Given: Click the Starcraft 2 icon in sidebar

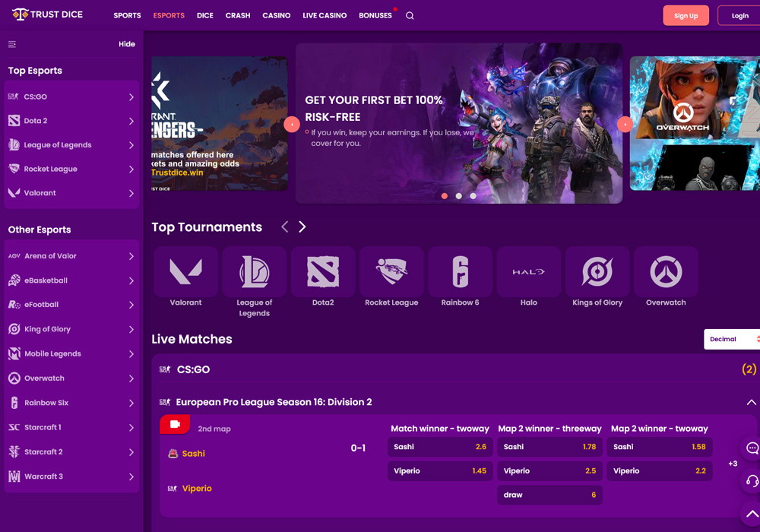Looking at the screenshot, I should (x=14, y=451).
